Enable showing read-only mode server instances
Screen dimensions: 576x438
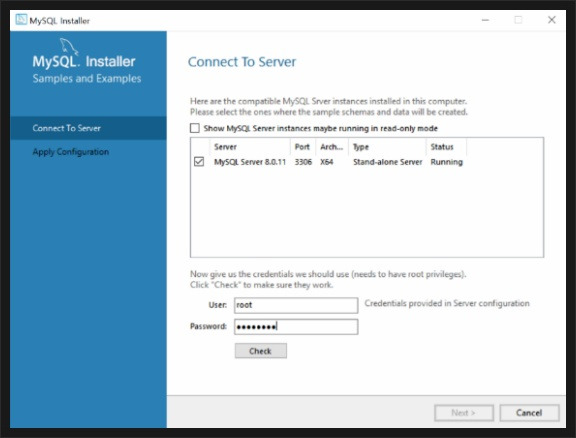(195, 128)
